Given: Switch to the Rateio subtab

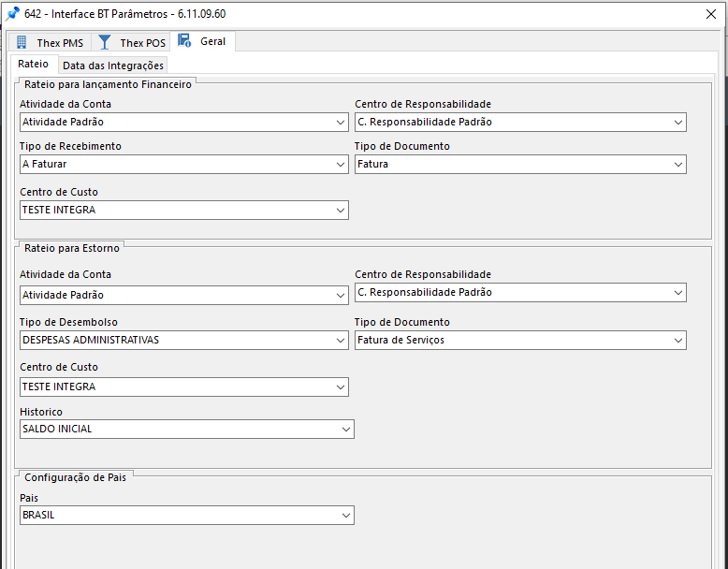Looking at the screenshot, I should [34, 64].
